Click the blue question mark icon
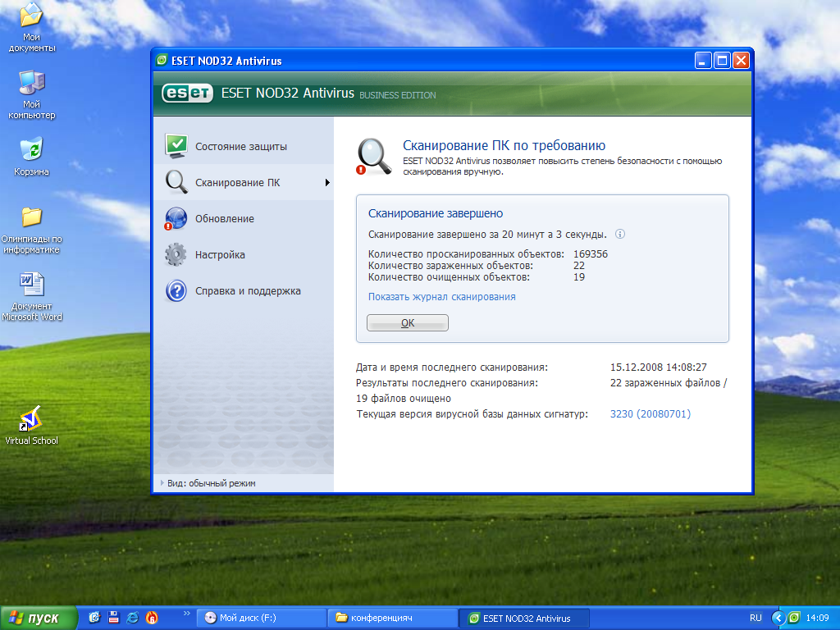 pos(176,291)
